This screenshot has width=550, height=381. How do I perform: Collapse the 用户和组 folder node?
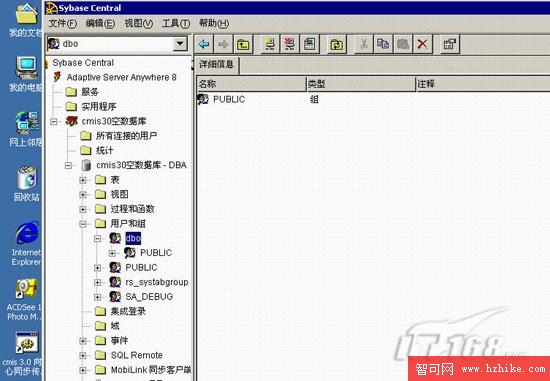pyautogui.click(x=83, y=224)
